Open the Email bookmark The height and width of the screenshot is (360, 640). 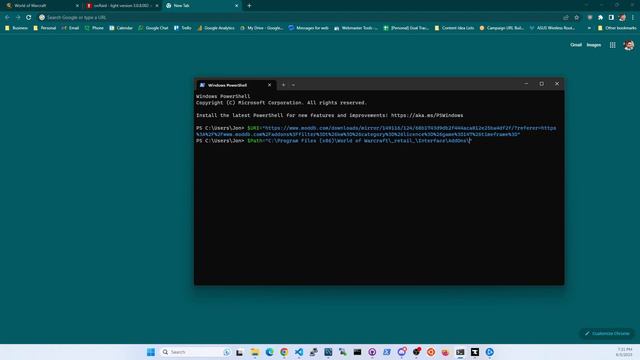point(70,28)
